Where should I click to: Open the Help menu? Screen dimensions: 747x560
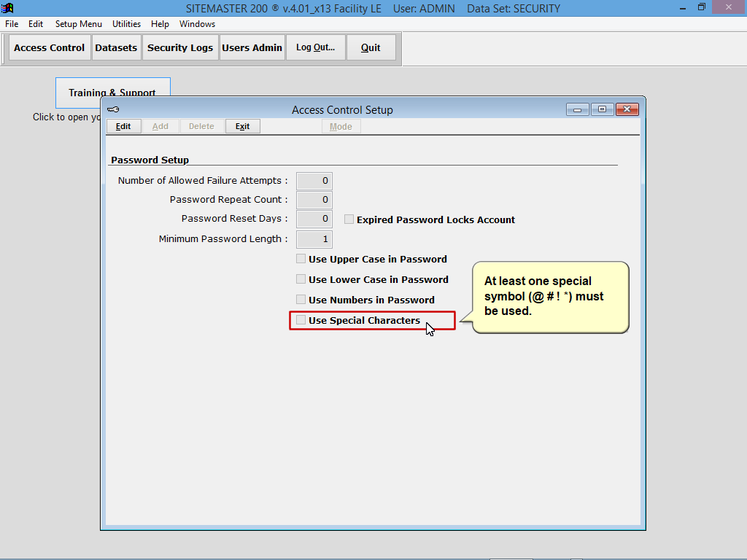click(160, 24)
